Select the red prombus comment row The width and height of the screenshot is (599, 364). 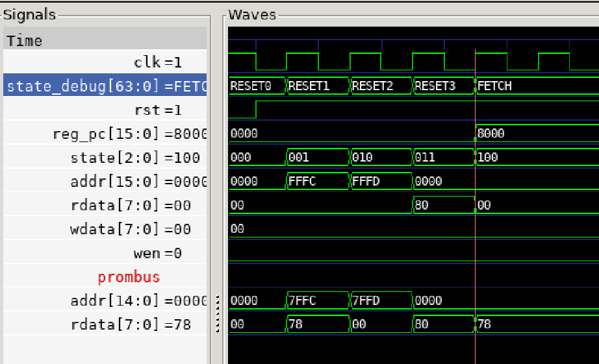[105, 277]
